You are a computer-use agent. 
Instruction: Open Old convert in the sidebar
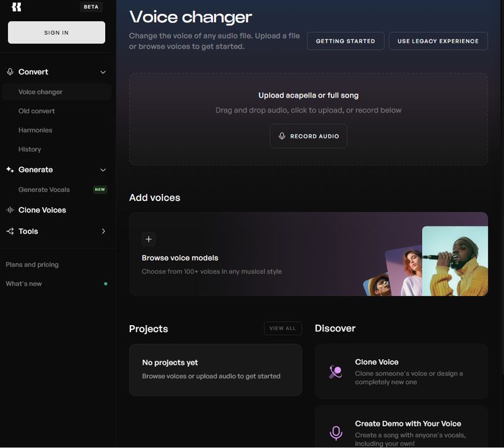point(37,111)
